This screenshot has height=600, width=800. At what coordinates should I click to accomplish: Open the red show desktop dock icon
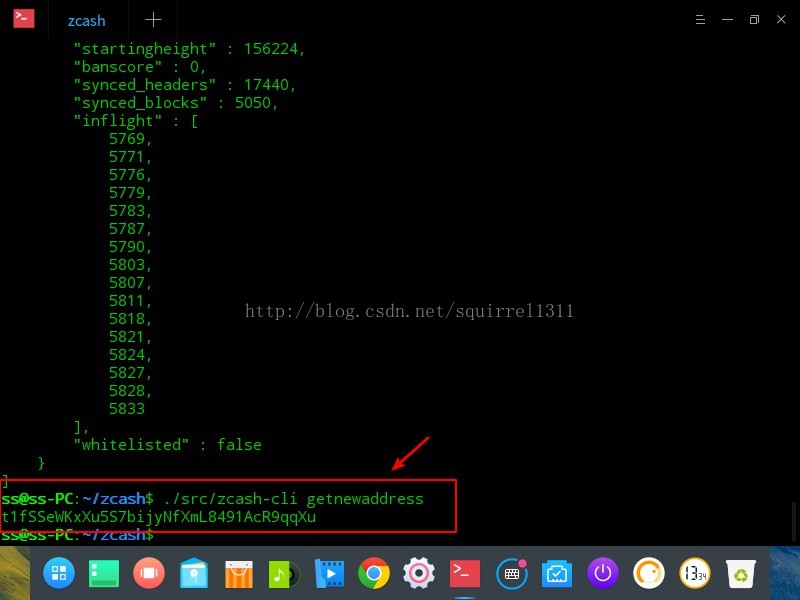(x=148, y=573)
